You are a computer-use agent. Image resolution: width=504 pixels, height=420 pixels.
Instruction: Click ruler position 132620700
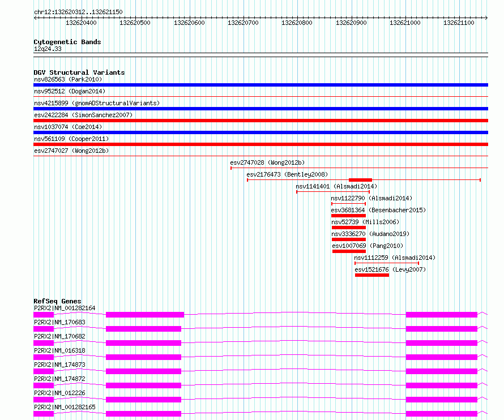pos(243,23)
